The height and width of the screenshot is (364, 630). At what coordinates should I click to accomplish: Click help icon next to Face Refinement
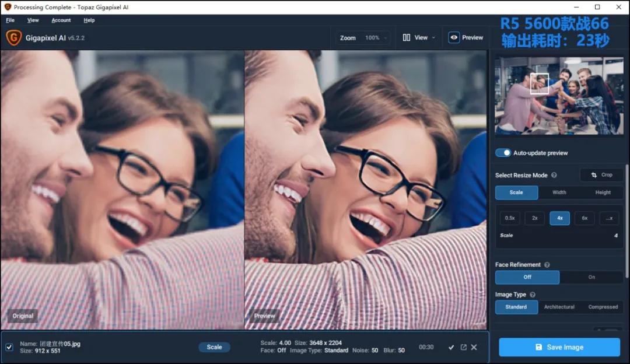[547, 265]
